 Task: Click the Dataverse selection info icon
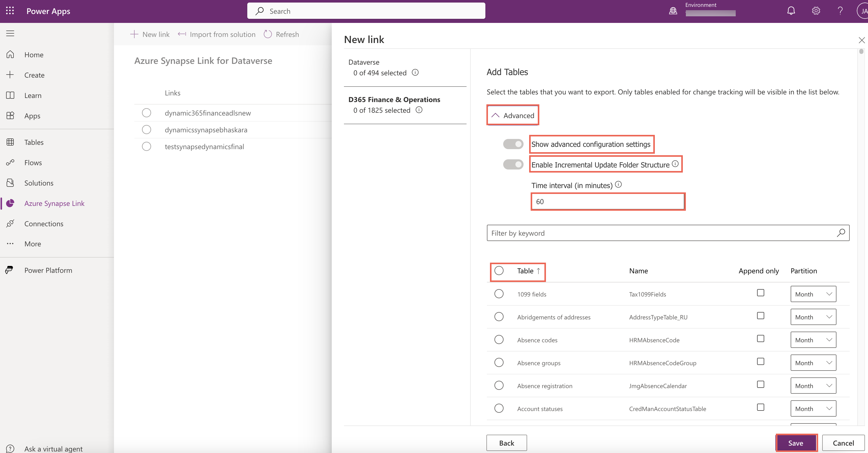(415, 73)
